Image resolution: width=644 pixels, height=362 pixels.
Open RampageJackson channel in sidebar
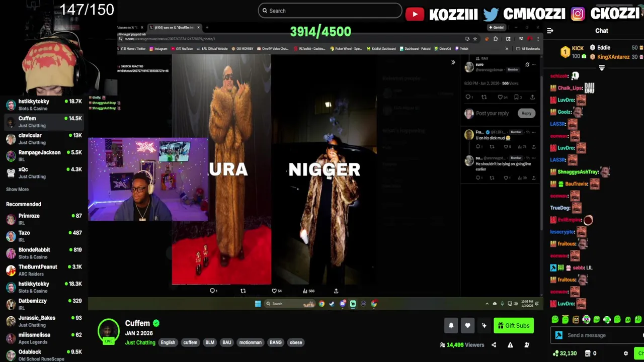[x=44, y=156]
